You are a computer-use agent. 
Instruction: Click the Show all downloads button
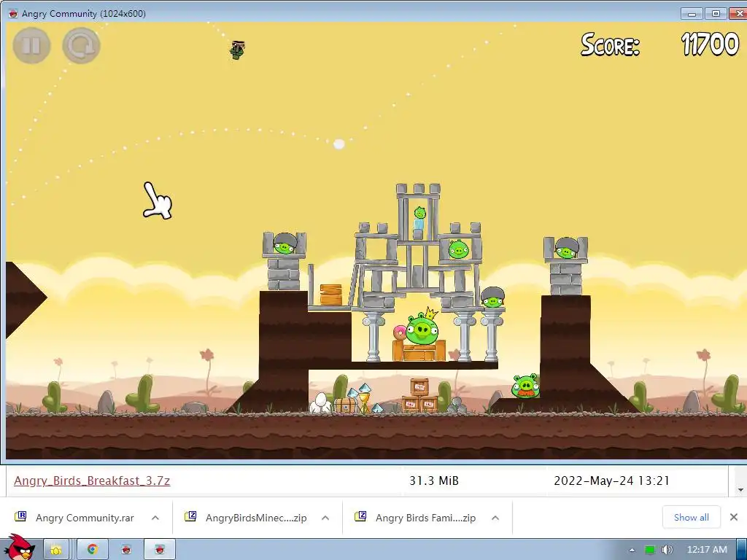pos(692,517)
